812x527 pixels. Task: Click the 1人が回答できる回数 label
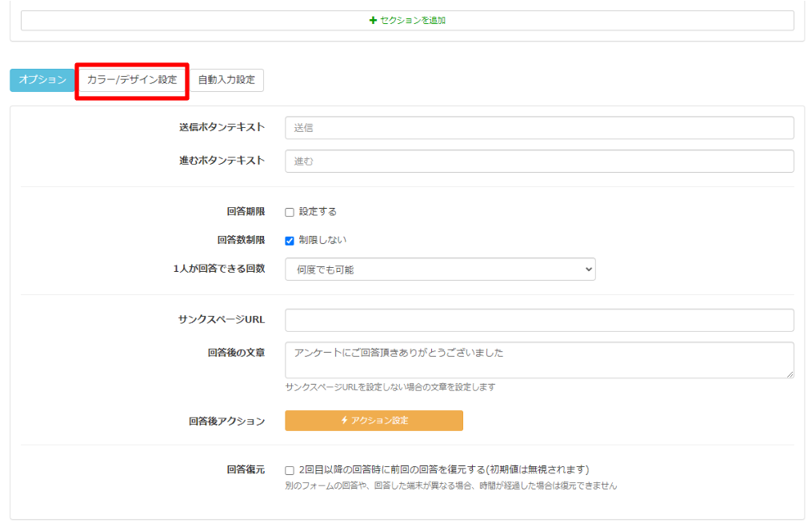tap(218, 269)
